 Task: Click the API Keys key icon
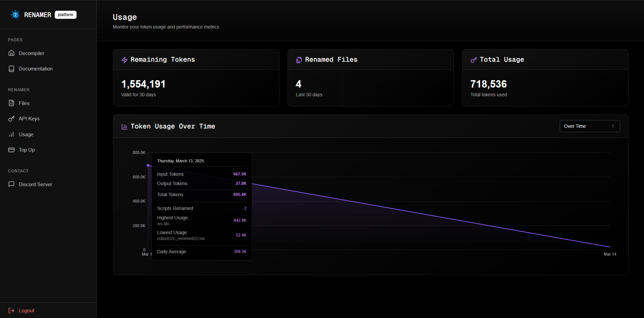point(11,119)
